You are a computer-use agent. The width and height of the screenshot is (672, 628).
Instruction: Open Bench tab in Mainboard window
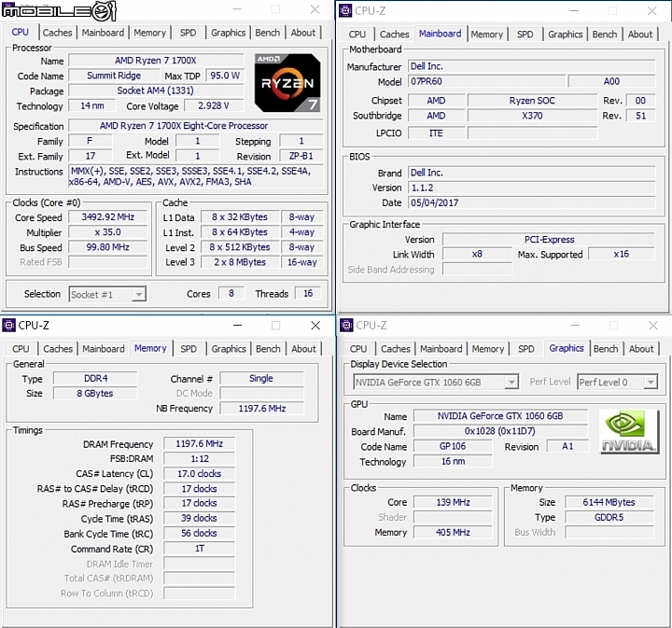click(x=605, y=35)
